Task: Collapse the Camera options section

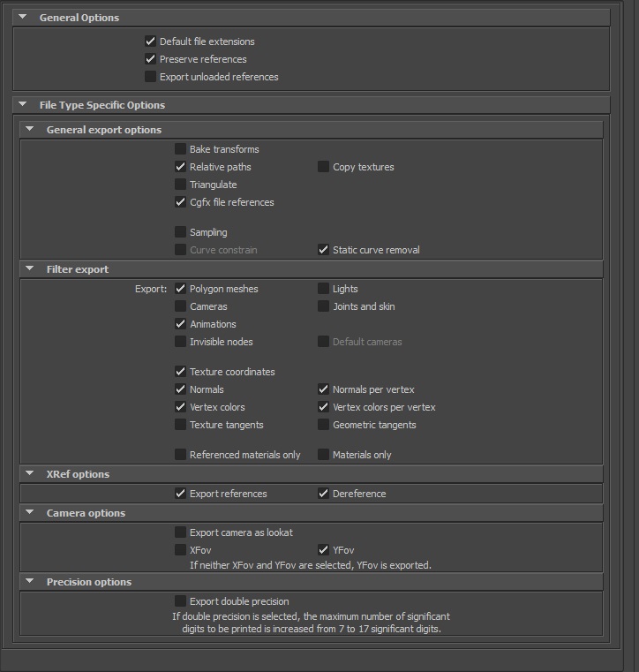Action: 29,513
